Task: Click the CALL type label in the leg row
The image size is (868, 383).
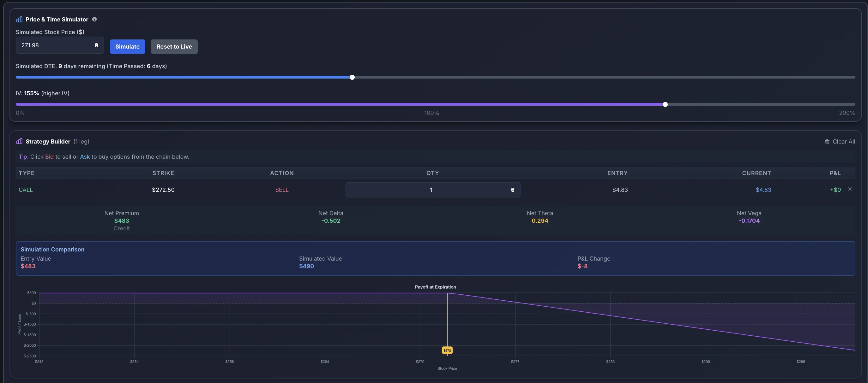Action: click(x=26, y=190)
